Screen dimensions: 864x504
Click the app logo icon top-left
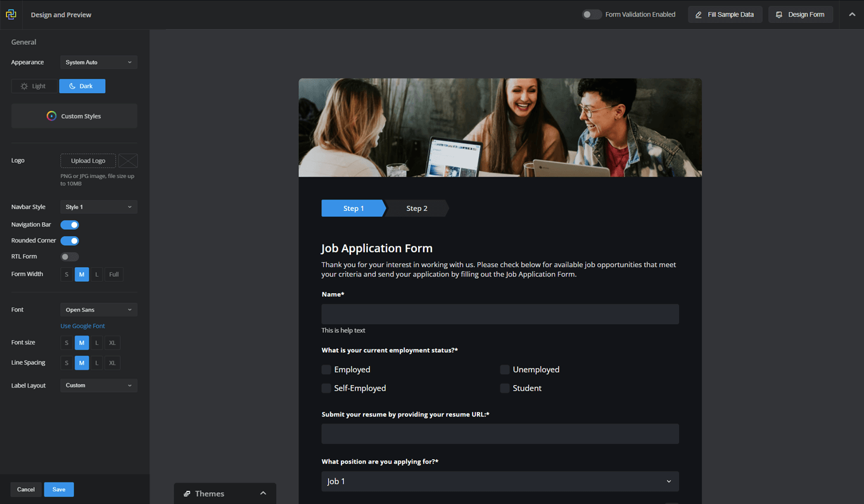pos(11,14)
